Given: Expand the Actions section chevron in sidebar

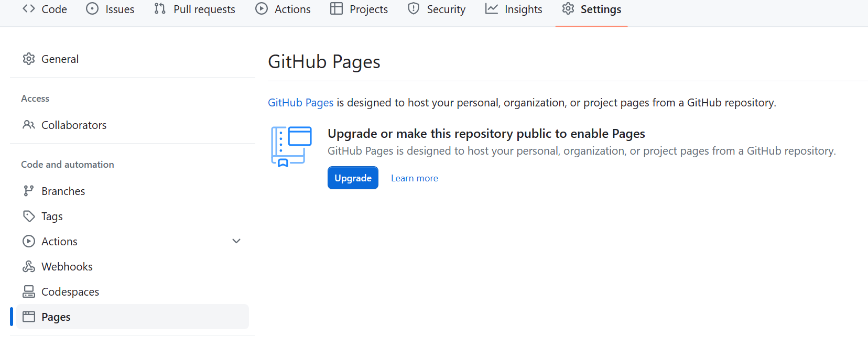Looking at the screenshot, I should [x=236, y=241].
